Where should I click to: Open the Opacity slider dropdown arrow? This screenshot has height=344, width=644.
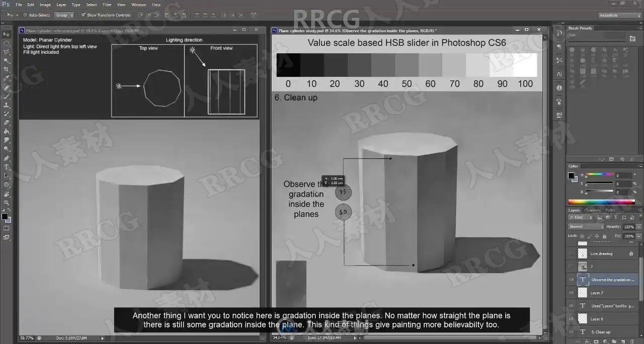(638, 227)
